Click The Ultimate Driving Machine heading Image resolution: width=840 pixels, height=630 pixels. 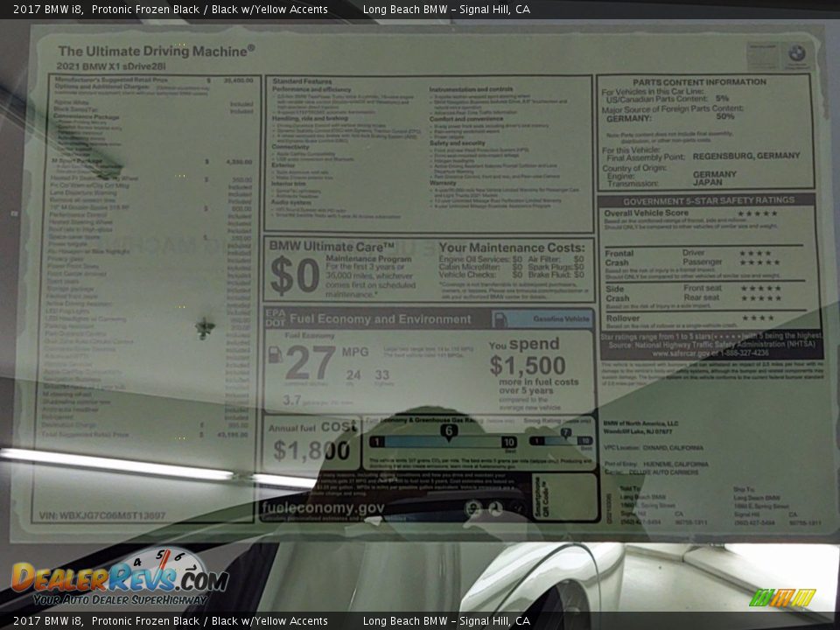pyautogui.click(x=157, y=52)
